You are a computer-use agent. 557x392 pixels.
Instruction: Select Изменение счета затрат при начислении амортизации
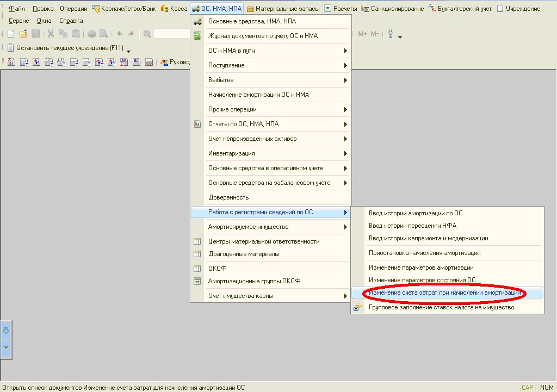point(447,293)
